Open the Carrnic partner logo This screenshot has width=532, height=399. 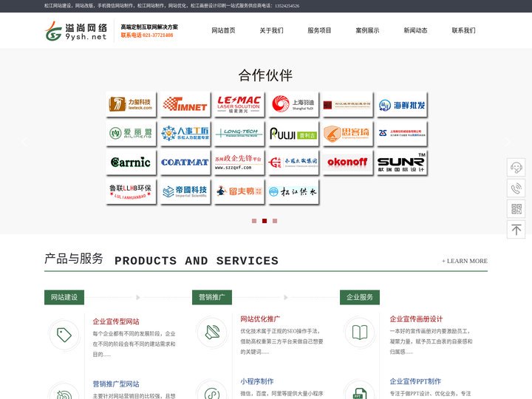131,163
